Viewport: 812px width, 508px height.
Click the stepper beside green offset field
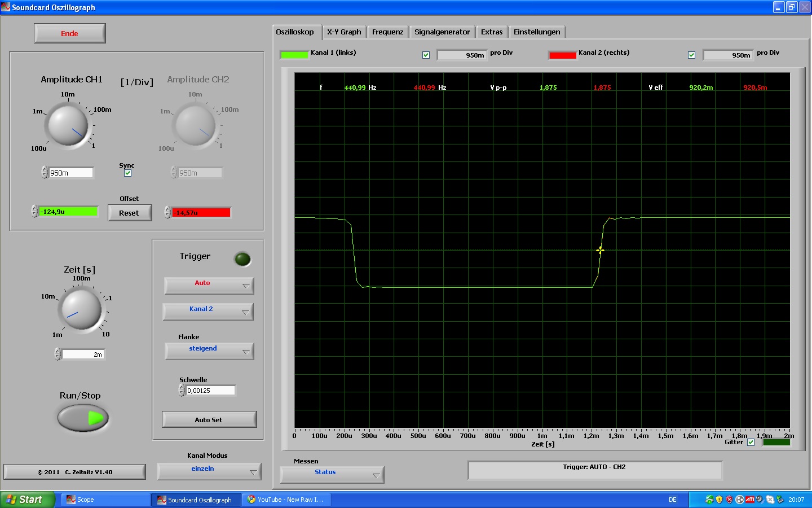pos(34,212)
